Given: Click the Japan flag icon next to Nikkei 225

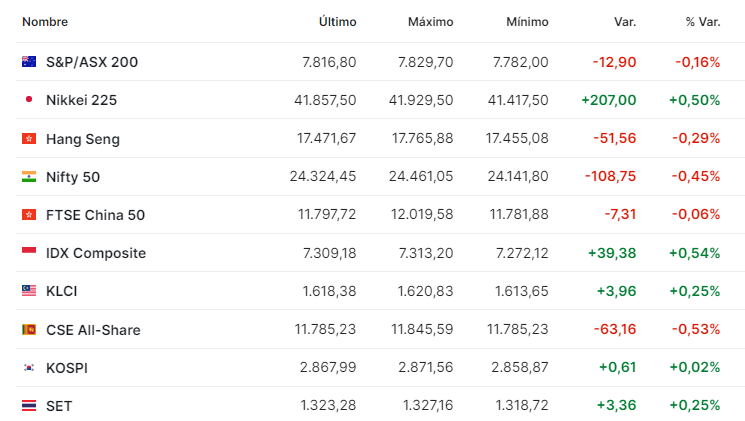Looking at the screenshot, I should click(x=29, y=100).
